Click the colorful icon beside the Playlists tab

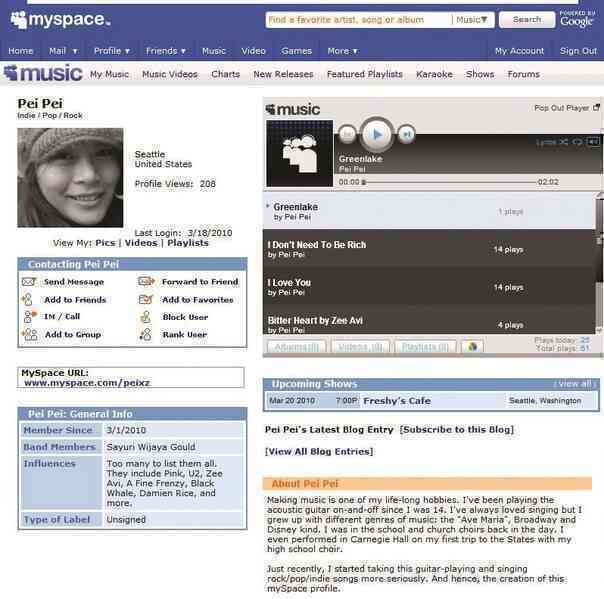pyautogui.click(x=472, y=346)
